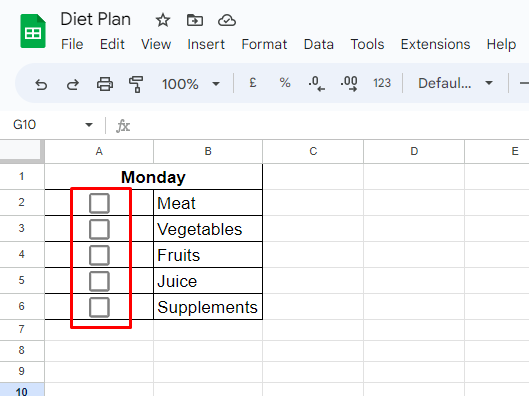
Task: Open the Google Sheets home icon
Action: coord(33,31)
